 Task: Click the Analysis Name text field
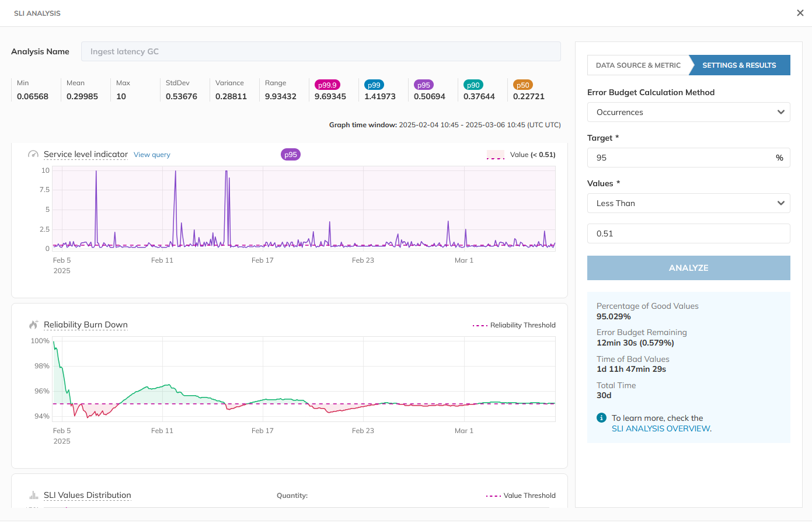coord(320,51)
